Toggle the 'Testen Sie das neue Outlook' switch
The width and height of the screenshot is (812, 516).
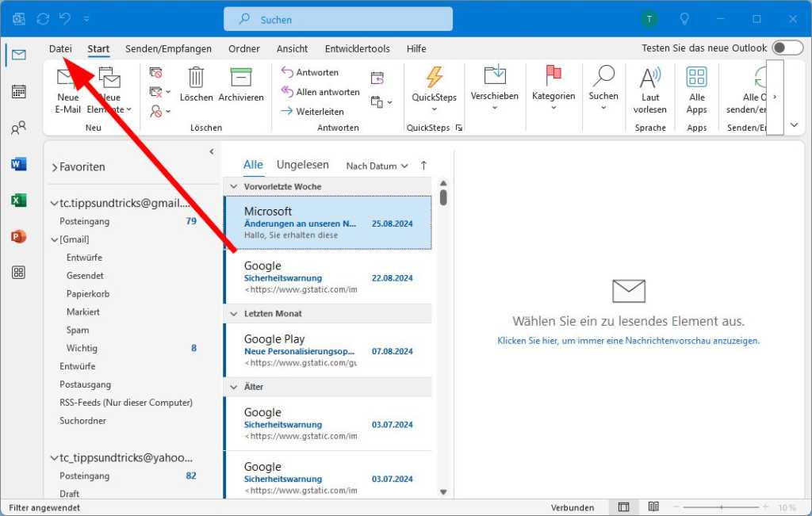click(x=787, y=48)
